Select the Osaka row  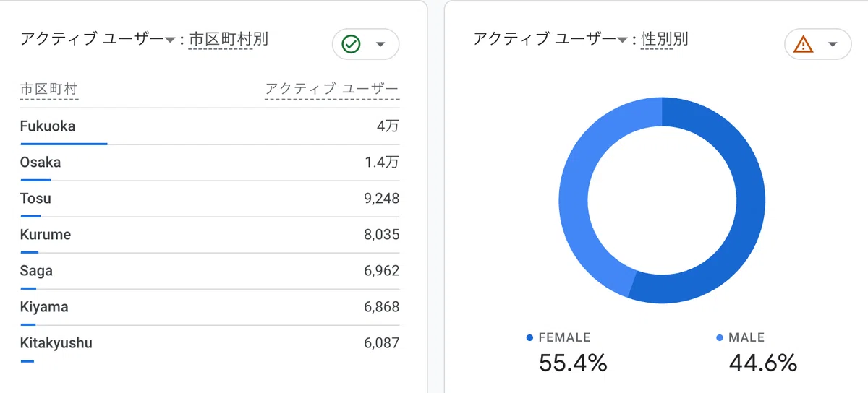210,163
